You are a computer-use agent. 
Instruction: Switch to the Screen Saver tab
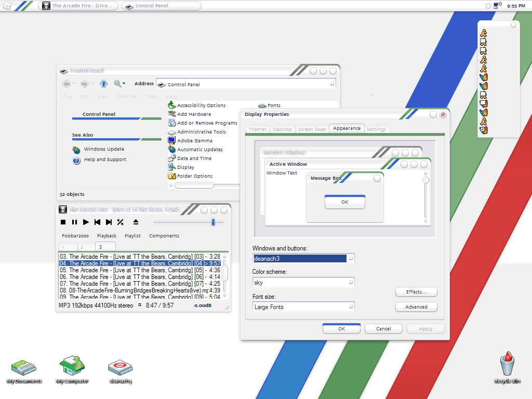coord(312,129)
